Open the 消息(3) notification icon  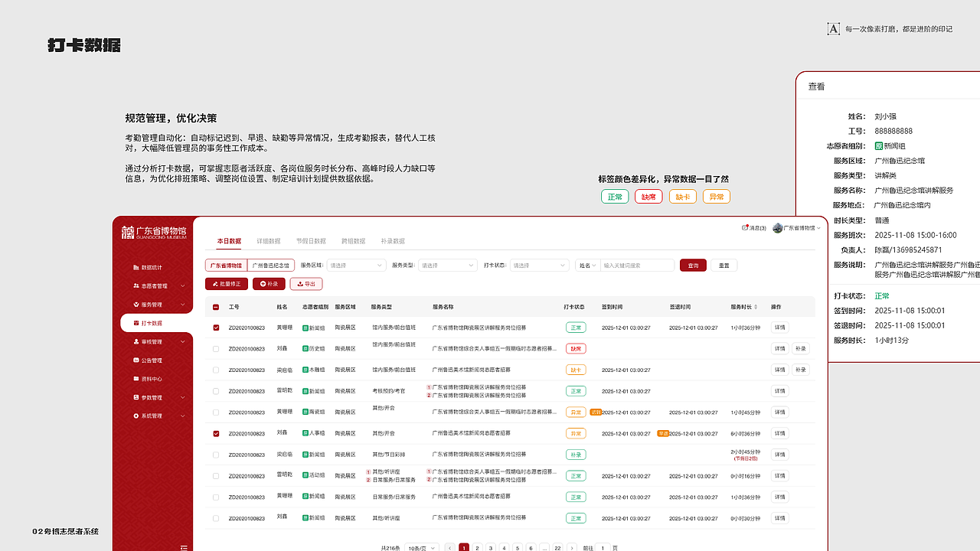745,228
